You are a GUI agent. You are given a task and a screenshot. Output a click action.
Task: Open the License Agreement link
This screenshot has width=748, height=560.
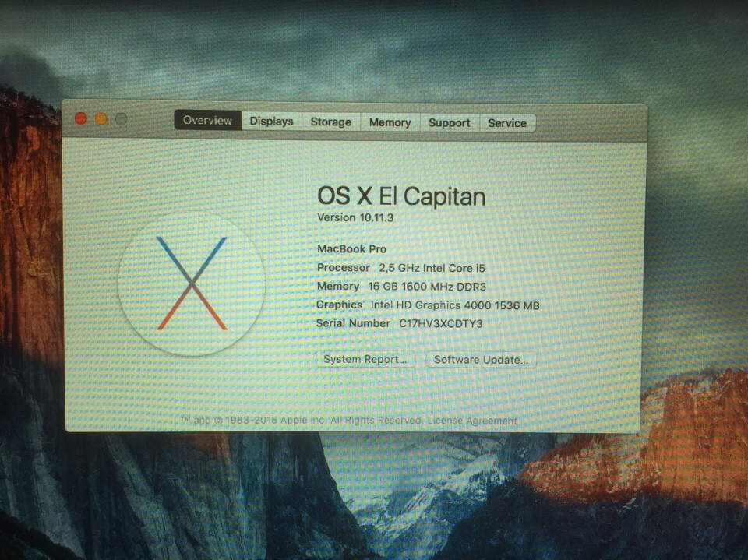tap(472, 421)
